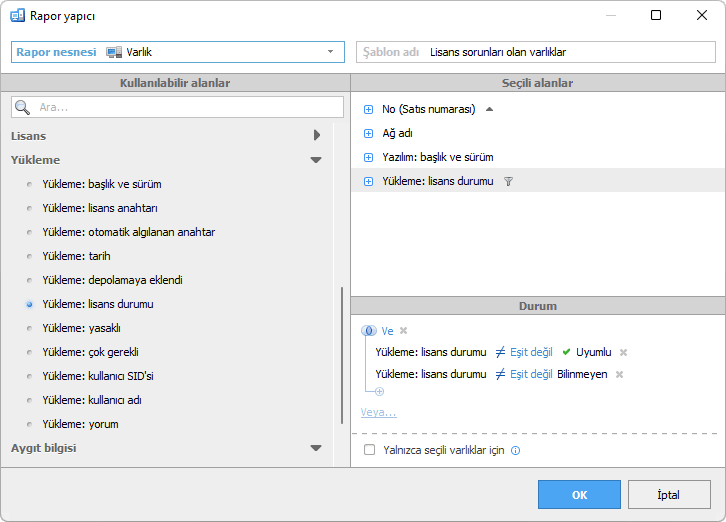Click the Ve logical operator icon

(369, 331)
